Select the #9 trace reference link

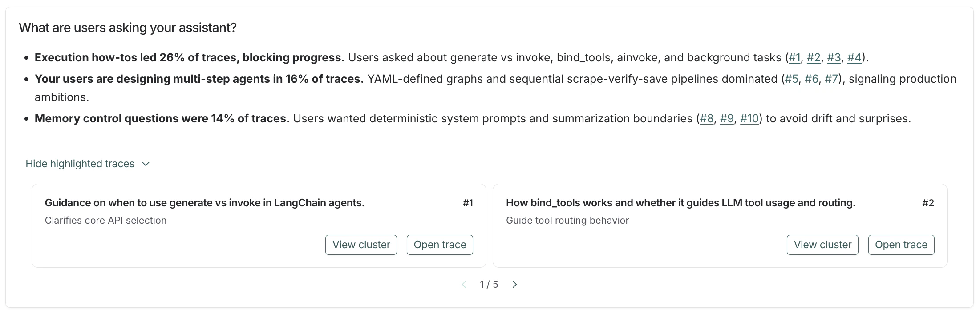[x=727, y=119]
